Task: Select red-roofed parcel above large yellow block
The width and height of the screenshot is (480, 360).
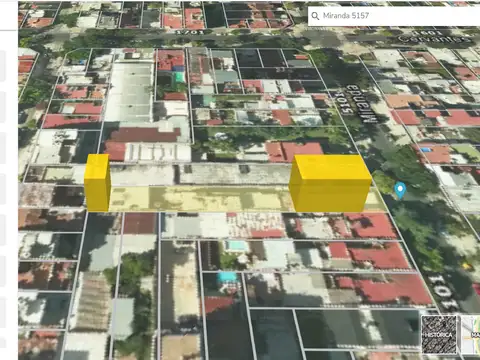Action: click(293, 152)
